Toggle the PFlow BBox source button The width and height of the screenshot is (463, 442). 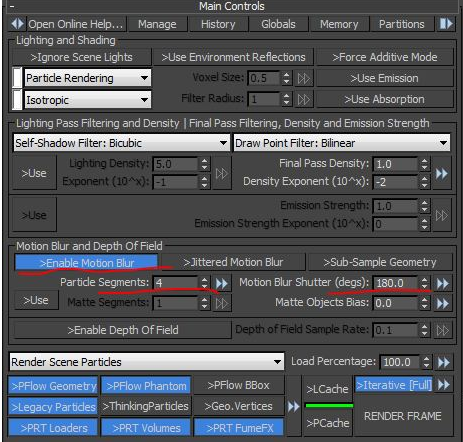pyautogui.click(x=239, y=385)
